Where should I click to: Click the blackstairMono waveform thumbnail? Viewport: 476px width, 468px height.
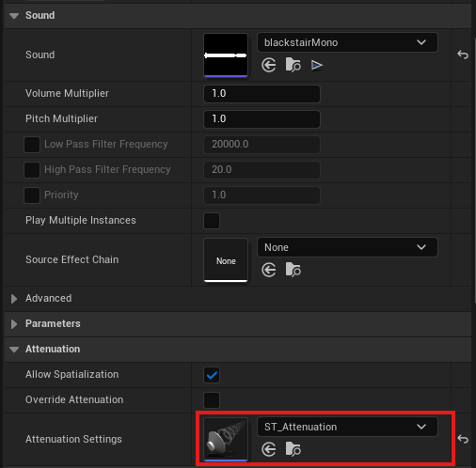tap(226, 55)
